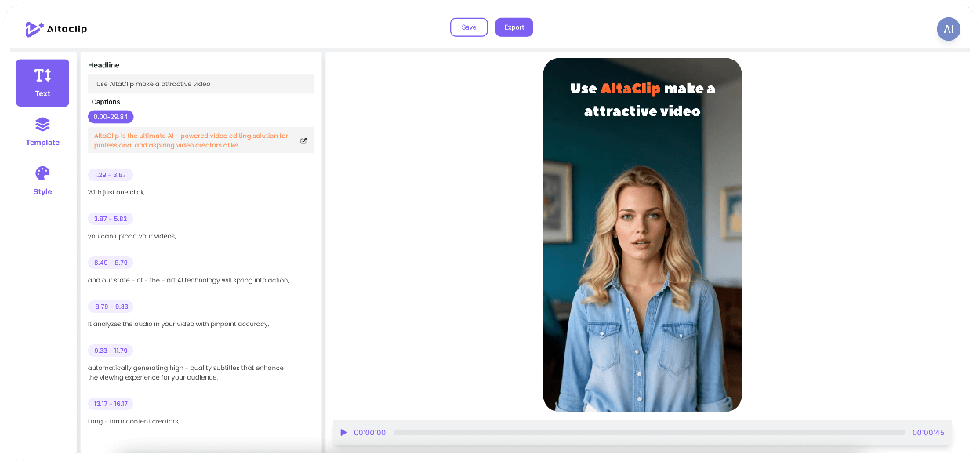Viewport: 980px width, 465px height.
Task: Play the video with the play icon
Action: [x=343, y=432]
